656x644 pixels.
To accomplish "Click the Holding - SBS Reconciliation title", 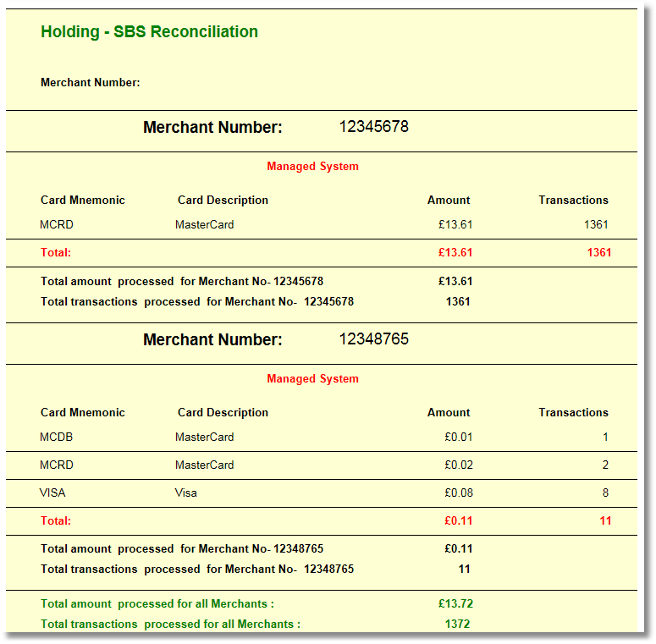I will pyautogui.click(x=149, y=32).
